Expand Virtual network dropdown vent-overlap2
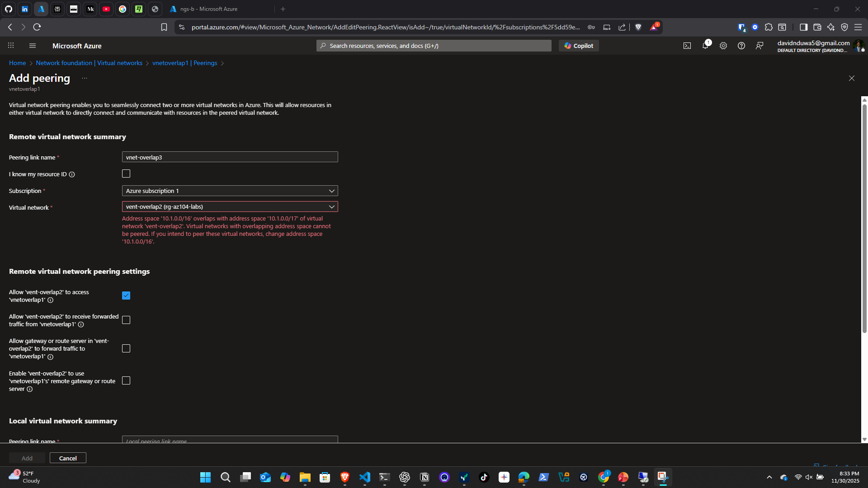868x488 pixels. [x=230, y=207]
